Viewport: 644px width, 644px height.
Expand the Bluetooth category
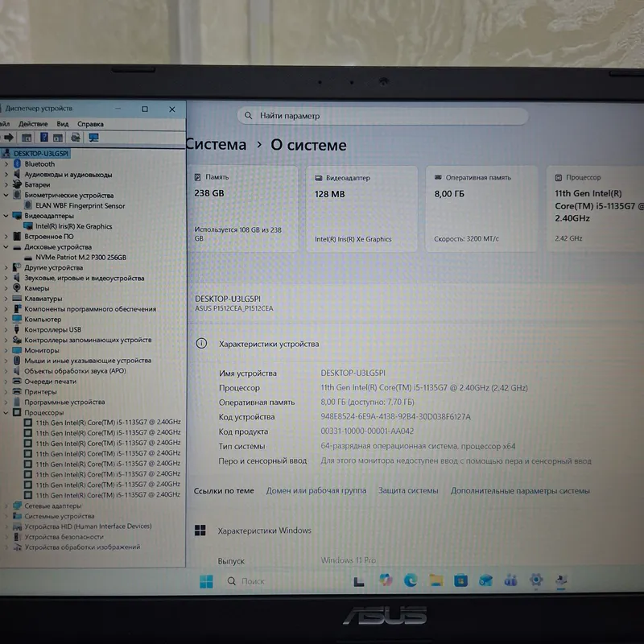pos(6,164)
